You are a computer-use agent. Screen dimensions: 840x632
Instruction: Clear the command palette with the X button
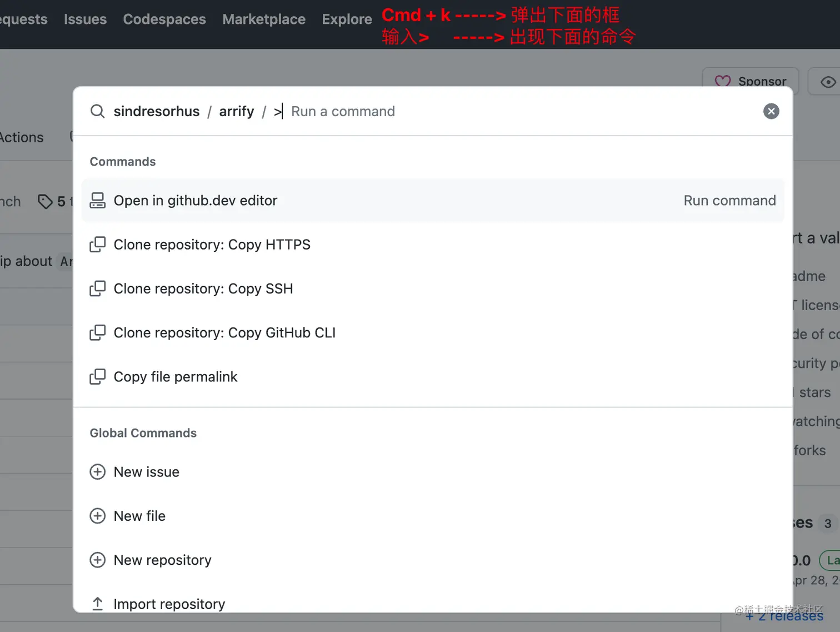tap(771, 111)
